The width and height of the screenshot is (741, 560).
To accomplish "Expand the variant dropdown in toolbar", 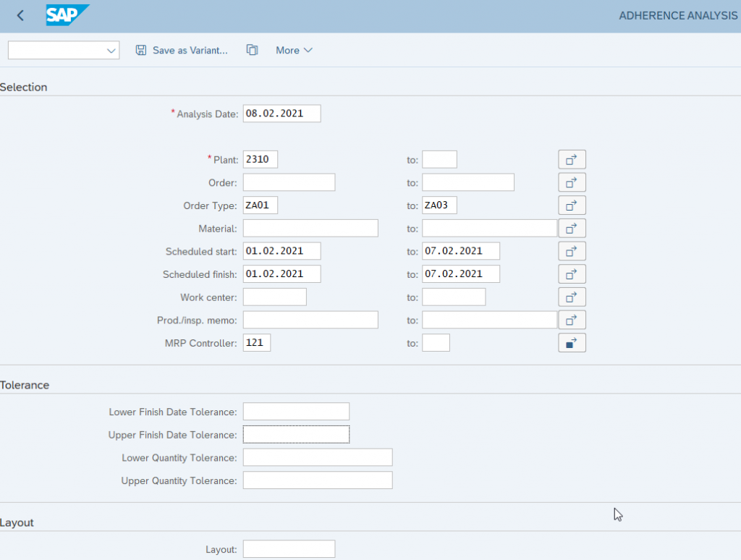I will click(111, 50).
